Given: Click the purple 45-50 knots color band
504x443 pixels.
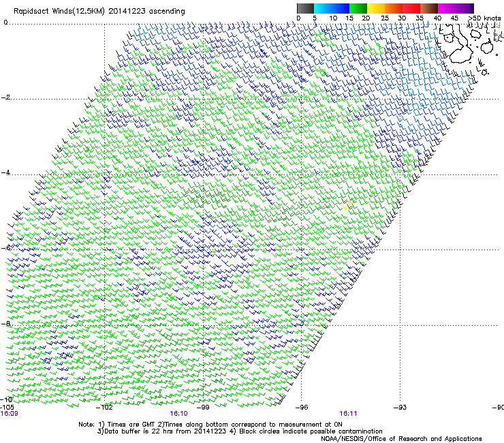Looking at the screenshot, I should [464, 8].
